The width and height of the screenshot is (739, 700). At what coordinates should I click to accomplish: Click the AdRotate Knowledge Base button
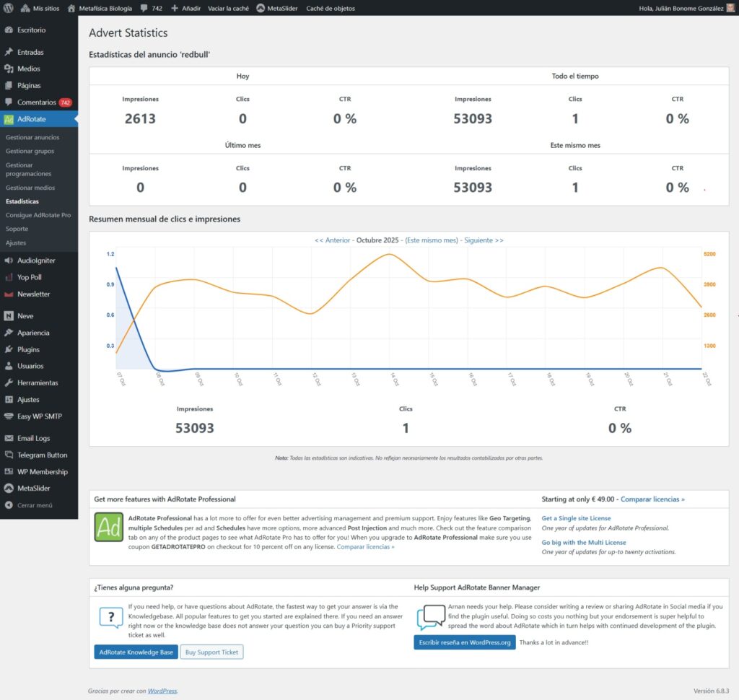pyautogui.click(x=135, y=652)
